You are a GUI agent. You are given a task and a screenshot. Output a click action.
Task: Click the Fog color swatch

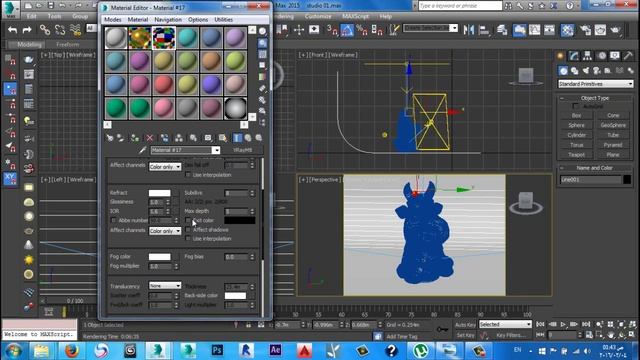pos(160,257)
